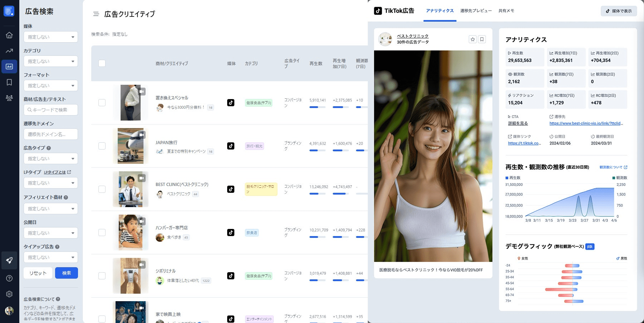
Task: Open the trend chart sidebar icon
Action: tap(9, 51)
